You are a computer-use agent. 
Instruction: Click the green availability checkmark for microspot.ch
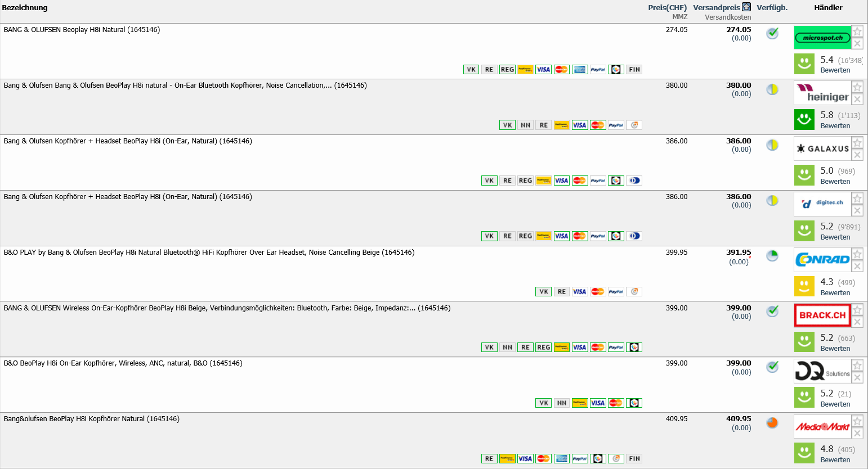[x=772, y=33]
